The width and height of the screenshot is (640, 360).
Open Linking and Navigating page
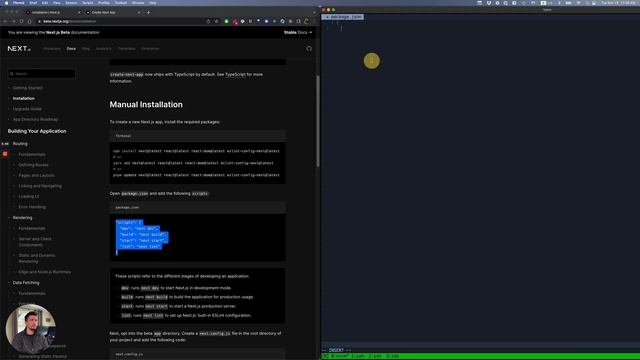40,186
